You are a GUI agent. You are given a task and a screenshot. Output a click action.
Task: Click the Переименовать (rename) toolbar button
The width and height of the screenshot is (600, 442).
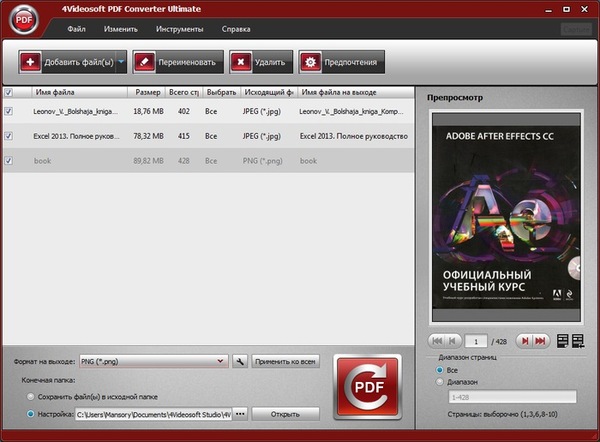[x=177, y=61]
